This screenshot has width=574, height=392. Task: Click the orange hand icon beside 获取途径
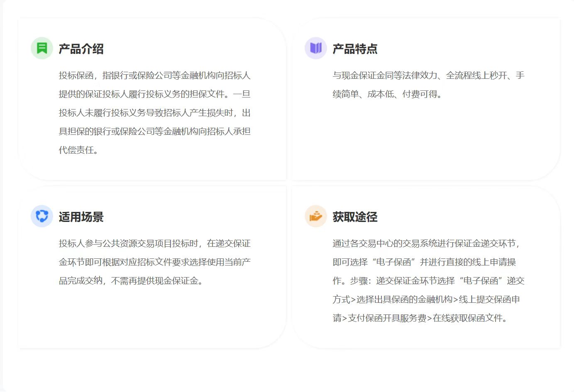pos(316,216)
